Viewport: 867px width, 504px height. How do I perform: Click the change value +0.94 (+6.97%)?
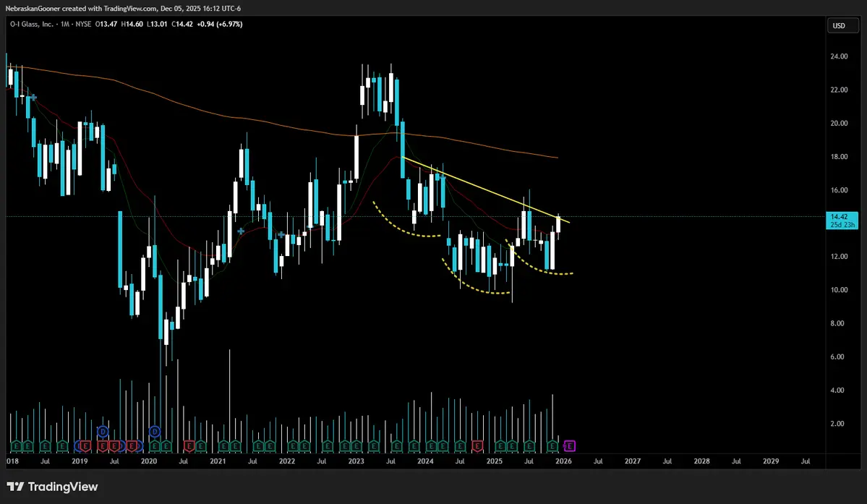point(220,25)
